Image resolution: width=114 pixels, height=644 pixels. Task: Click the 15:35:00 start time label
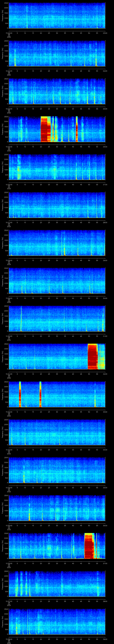click(9, 525)
